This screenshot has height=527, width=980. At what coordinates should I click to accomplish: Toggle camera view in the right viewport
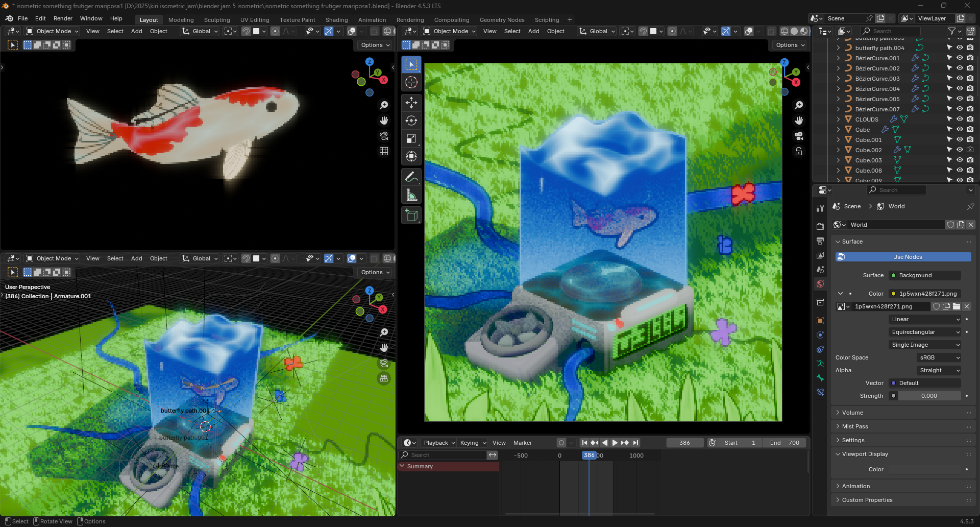[x=799, y=136]
